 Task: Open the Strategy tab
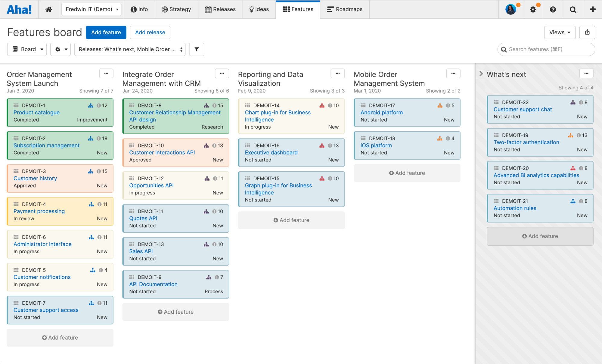176,9
